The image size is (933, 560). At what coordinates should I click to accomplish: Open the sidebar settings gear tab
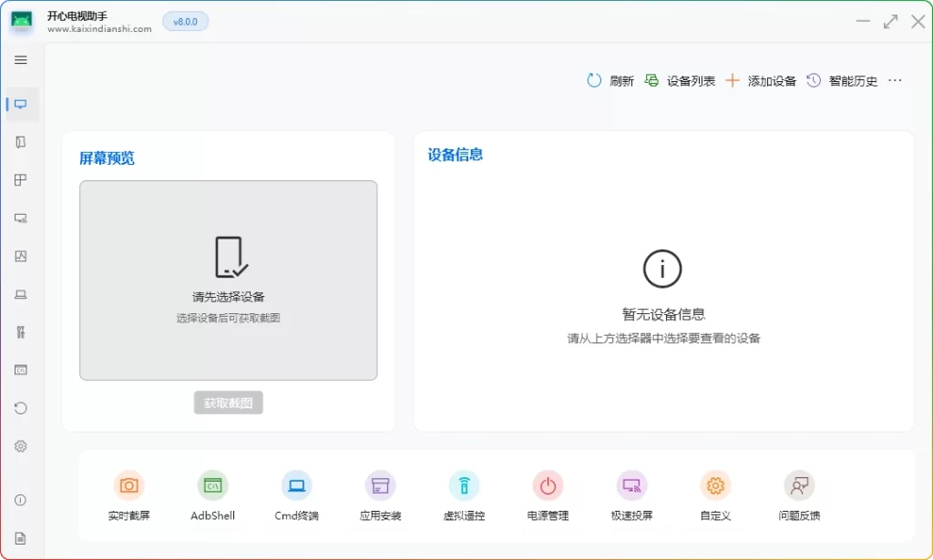pos(21,446)
